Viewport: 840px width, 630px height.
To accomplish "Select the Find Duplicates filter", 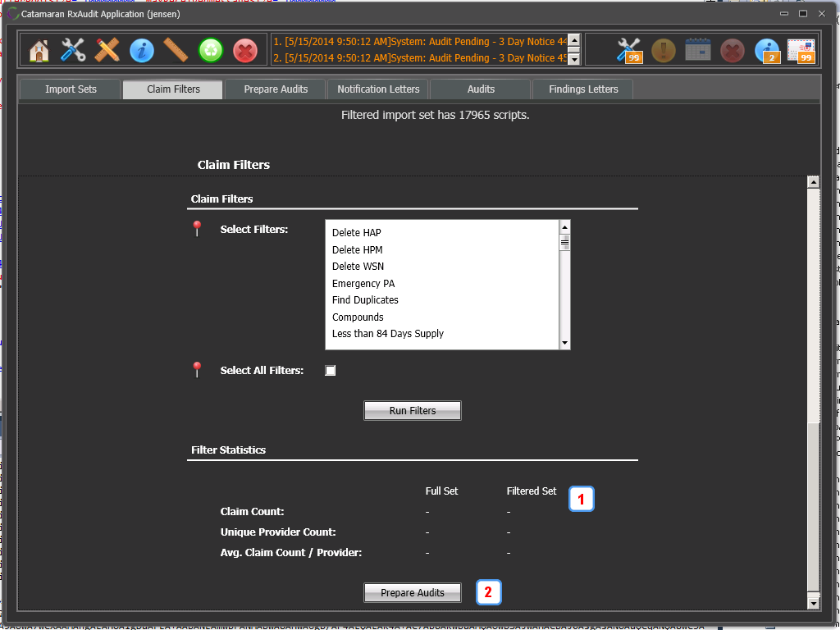I will click(365, 300).
